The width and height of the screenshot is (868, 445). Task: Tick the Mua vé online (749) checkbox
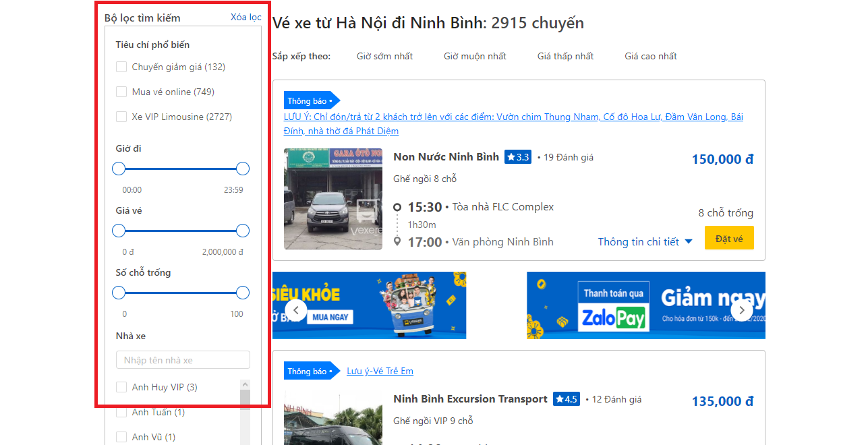(121, 92)
